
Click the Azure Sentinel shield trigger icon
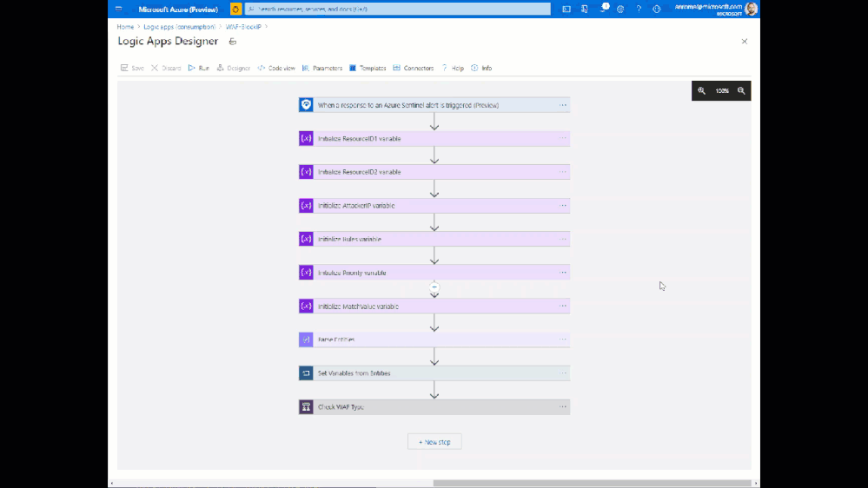click(306, 105)
